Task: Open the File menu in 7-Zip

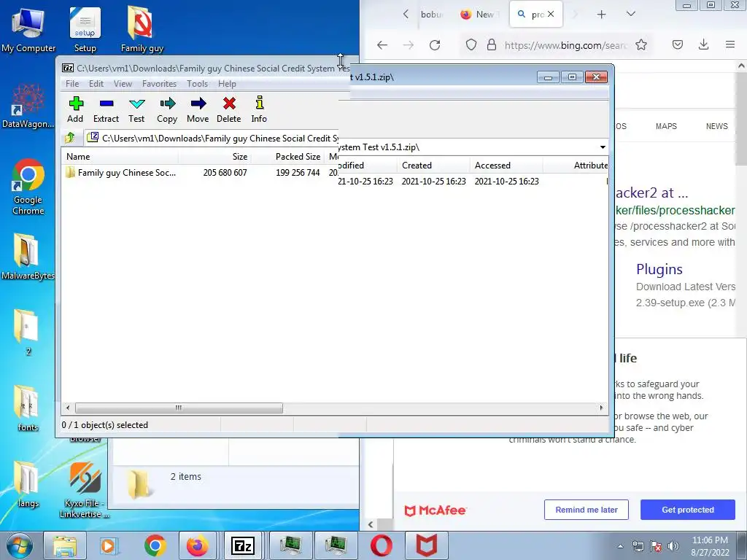Action: click(x=72, y=84)
